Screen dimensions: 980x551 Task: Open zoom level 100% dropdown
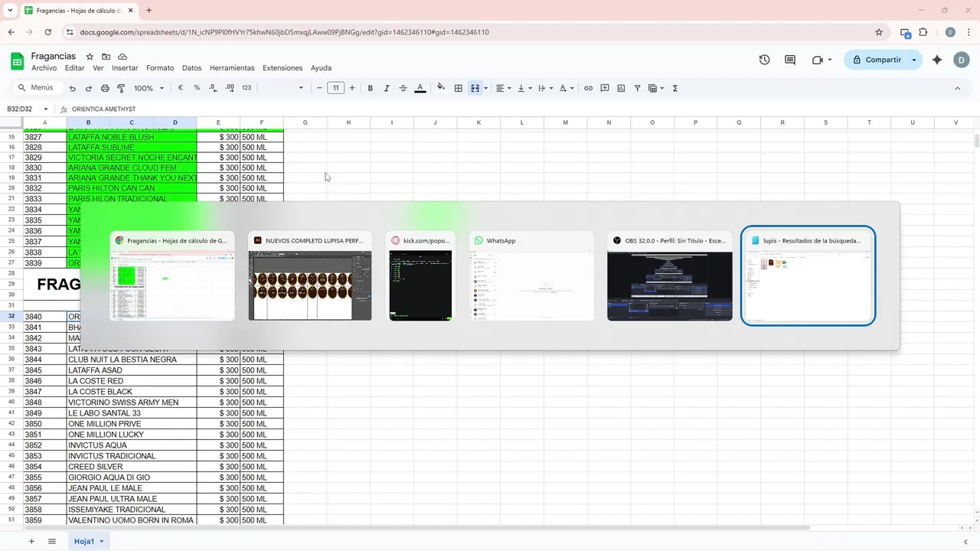tap(149, 88)
